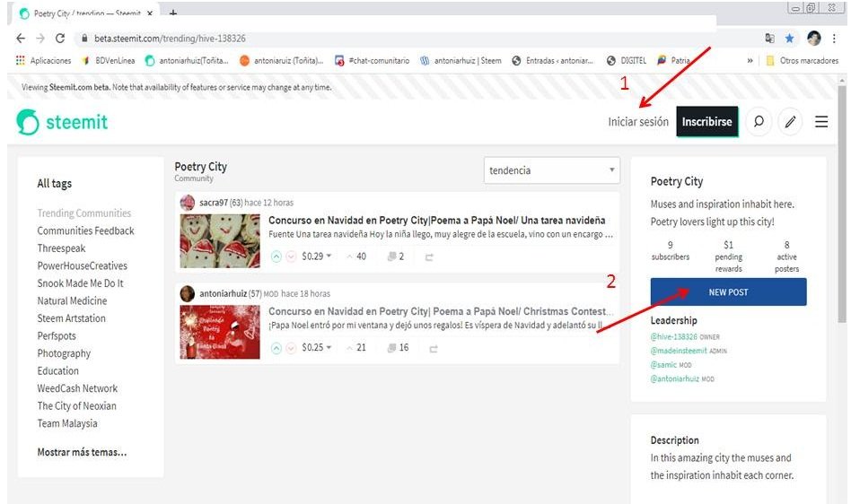851x504 pixels.
Task: Open the BDVenLinea bookmark
Action: tap(109, 61)
